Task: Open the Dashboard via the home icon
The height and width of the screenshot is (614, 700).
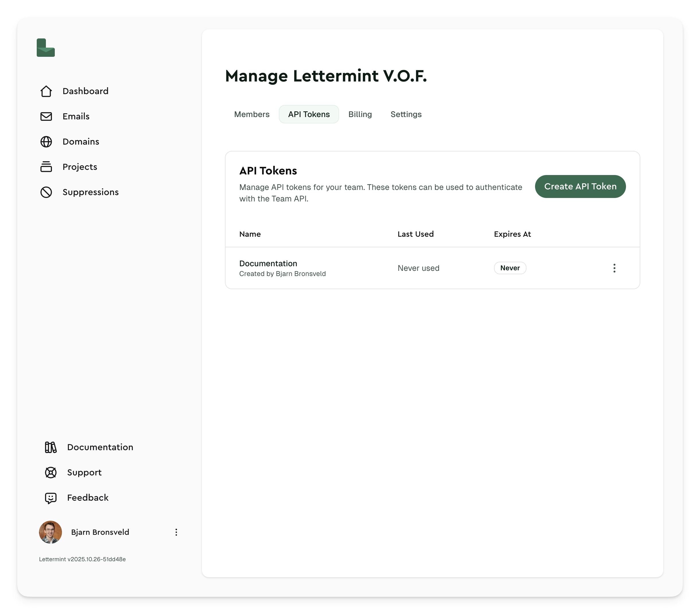Action: tap(46, 91)
